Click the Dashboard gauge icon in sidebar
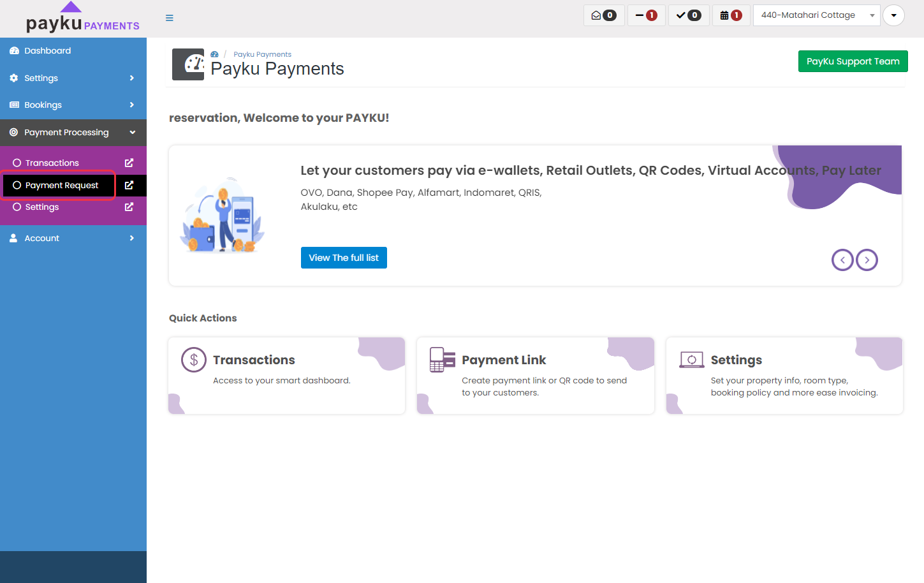The image size is (924, 583). (x=14, y=51)
